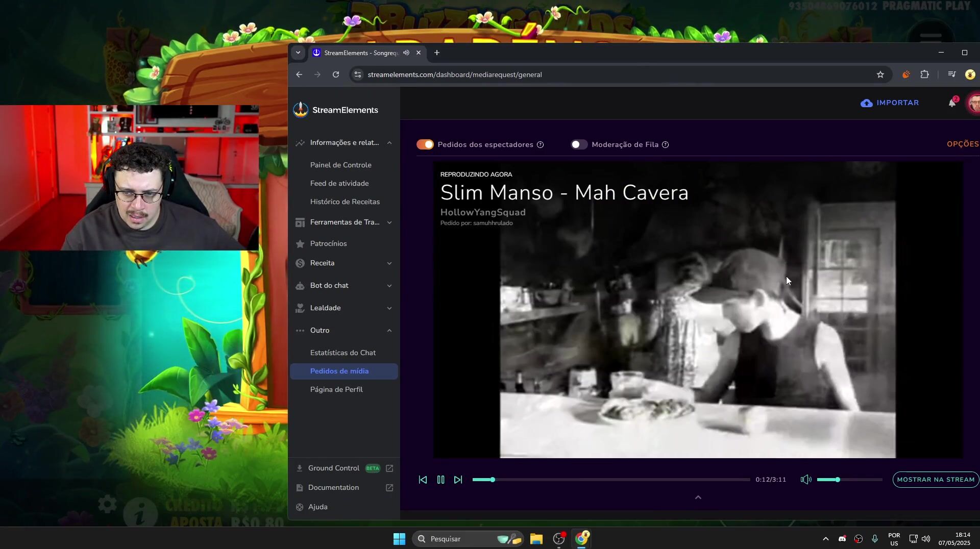
Task: Open Ground Control external link icon
Action: pyautogui.click(x=389, y=468)
